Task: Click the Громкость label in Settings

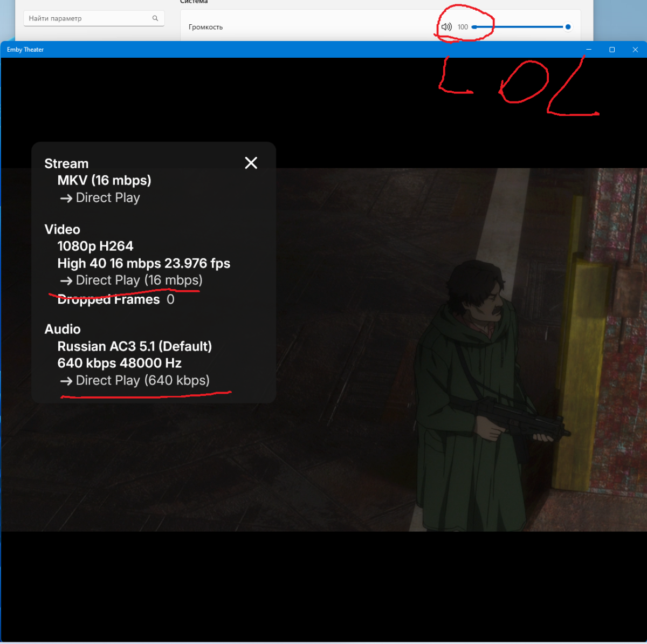Action: tap(205, 27)
